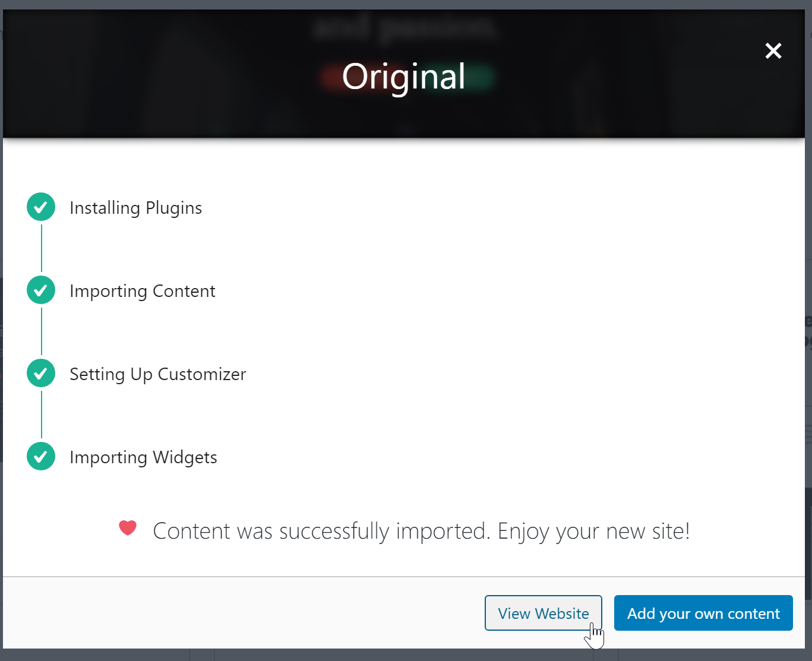Click the Importing Widgets green checkmark

(41, 457)
